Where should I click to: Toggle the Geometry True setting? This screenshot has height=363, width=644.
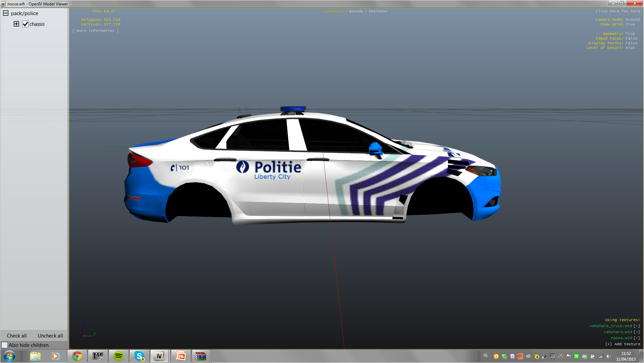(x=630, y=34)
